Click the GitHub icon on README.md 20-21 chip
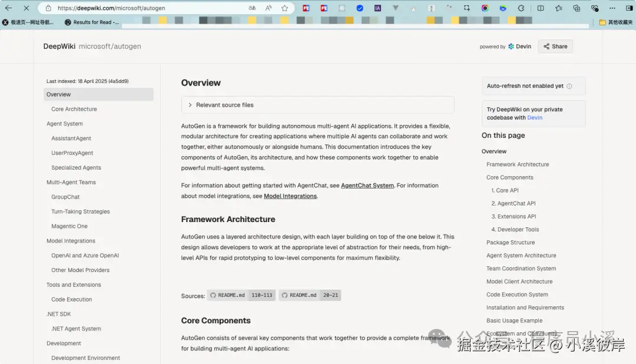Screen dimensions: 636x364 click(284, 296)
